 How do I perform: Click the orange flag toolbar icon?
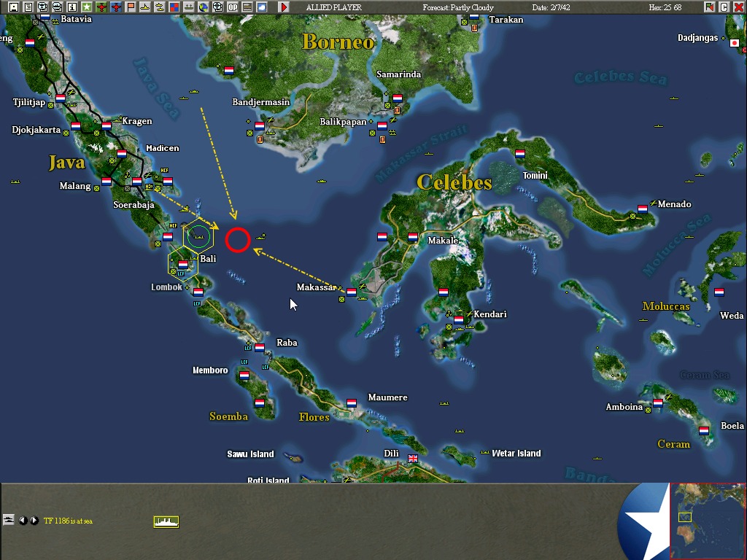point(130,7)
